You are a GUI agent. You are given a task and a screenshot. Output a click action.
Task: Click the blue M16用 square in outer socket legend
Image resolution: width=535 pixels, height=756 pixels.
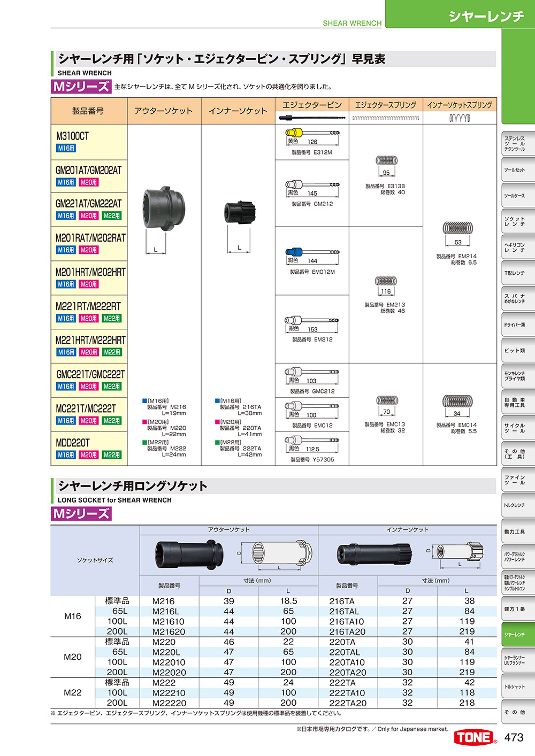144,400
